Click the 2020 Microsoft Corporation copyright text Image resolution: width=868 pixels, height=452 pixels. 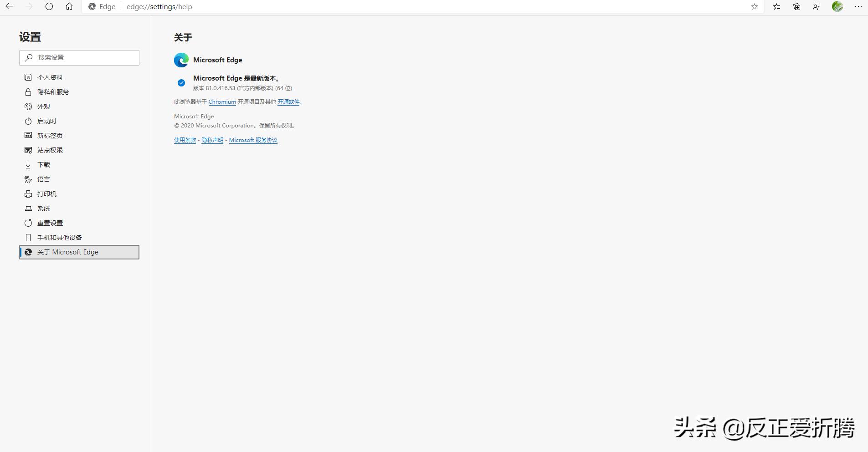pos(235,126)
